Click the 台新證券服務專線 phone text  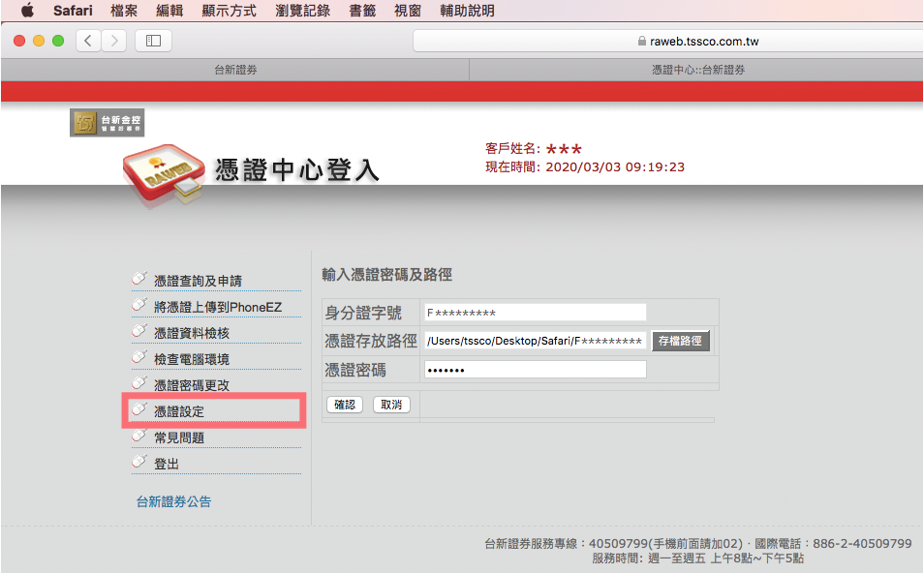pyautogui.click(x=697, y=544)
